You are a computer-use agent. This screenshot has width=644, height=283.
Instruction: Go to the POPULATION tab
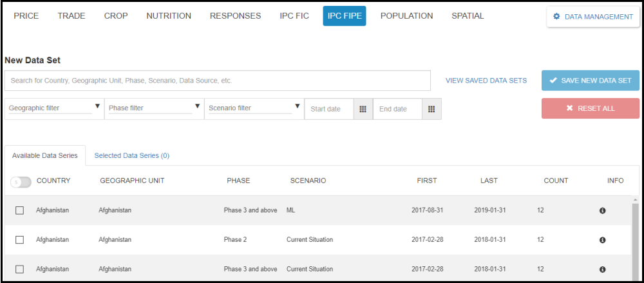click(x=406, y=16)
